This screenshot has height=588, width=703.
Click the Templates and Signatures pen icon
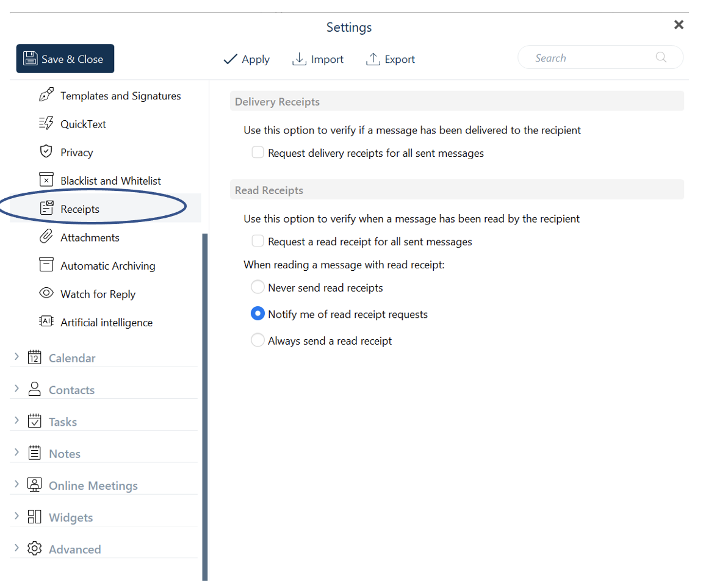[46, 95]
